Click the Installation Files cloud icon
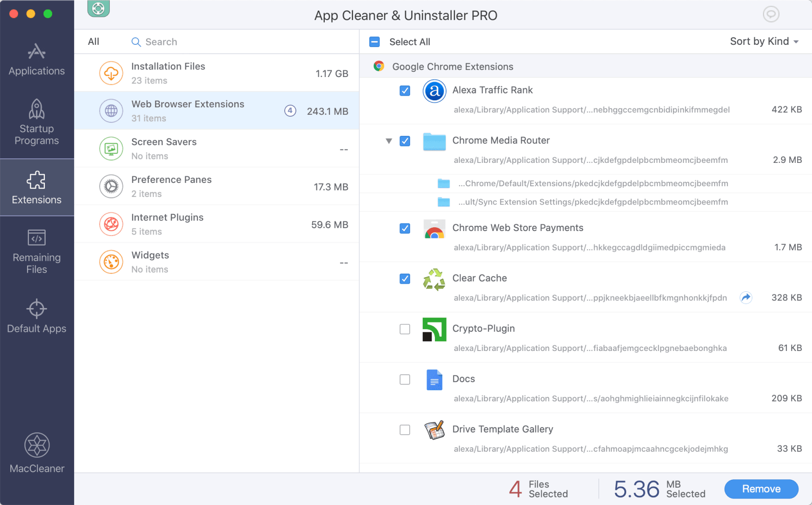Image resolution: width=812 pixels, height=505 pixels. 111,73
